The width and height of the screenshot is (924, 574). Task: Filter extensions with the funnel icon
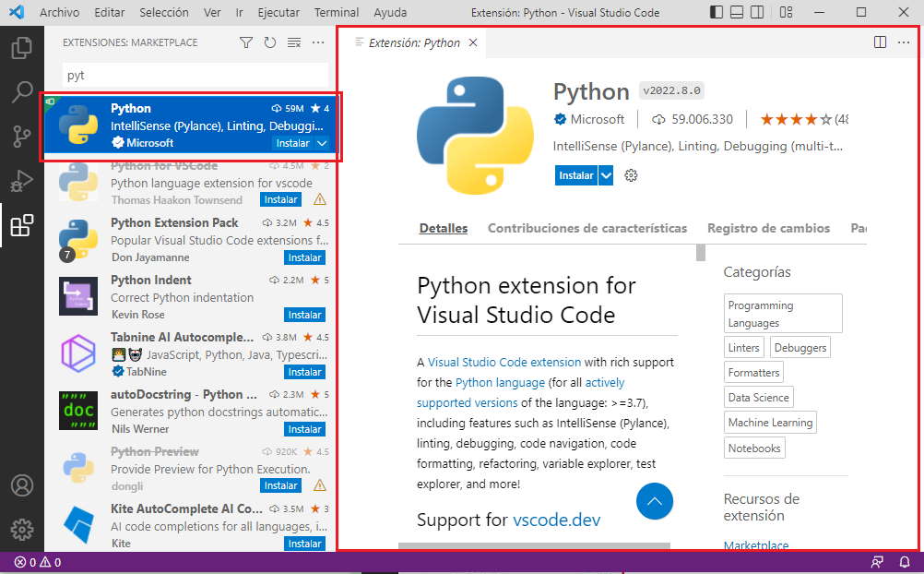click(x=246, y=42)
